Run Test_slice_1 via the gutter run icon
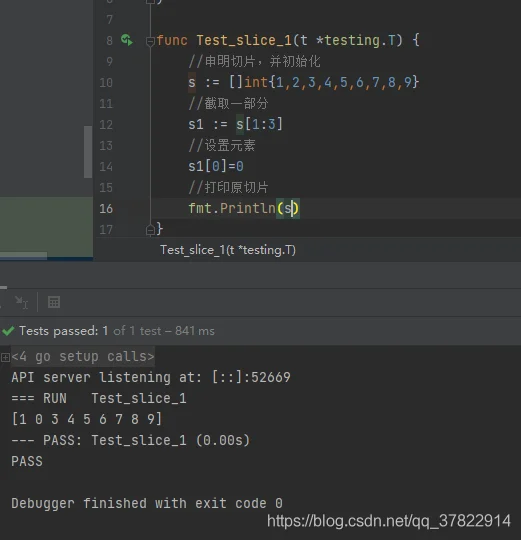This screenshot has height=540, width=521. point(126,40)
